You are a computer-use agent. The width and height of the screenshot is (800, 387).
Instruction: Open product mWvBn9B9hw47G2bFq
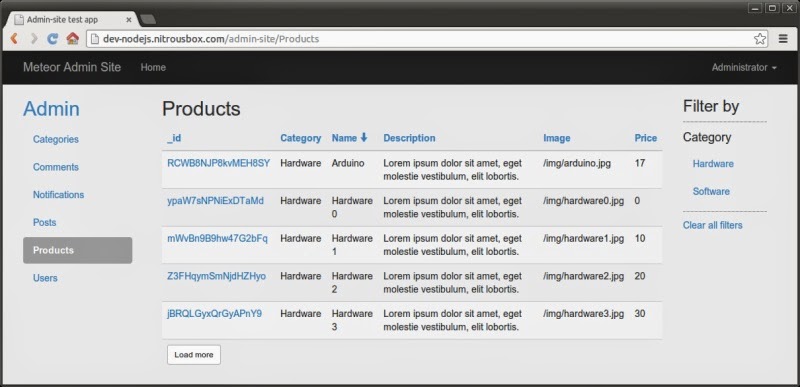[217, 239]
